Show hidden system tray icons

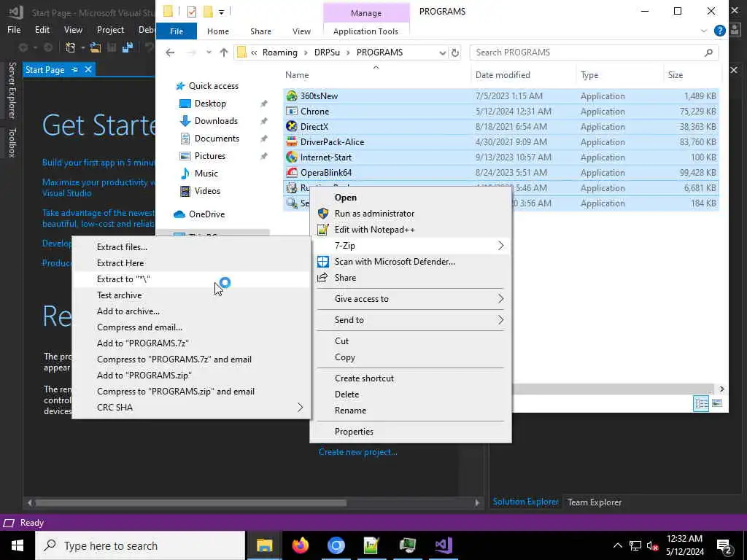point(617,545)
